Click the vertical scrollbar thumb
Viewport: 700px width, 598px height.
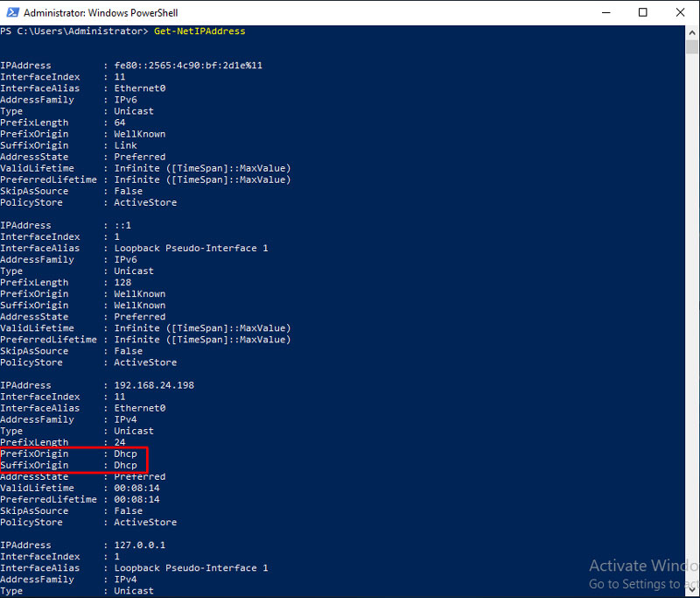(692, 47)
